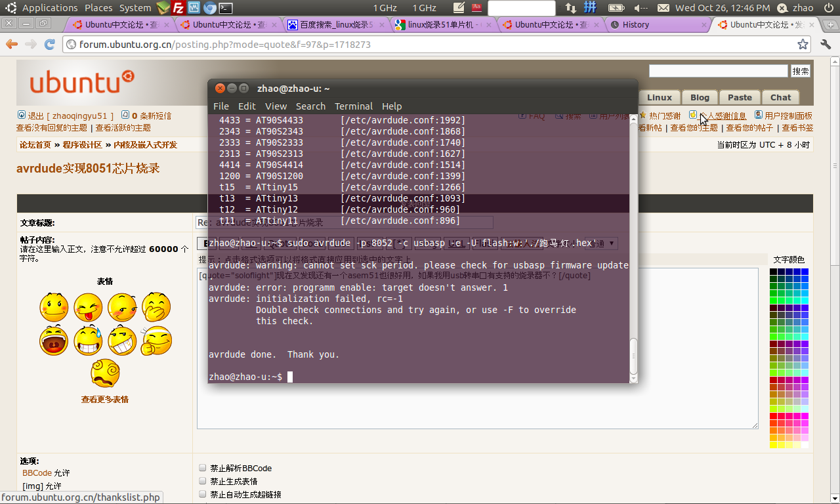840x504 pixels.
Task: Open 查看活跃的主题 link
Action: point(123,128)
